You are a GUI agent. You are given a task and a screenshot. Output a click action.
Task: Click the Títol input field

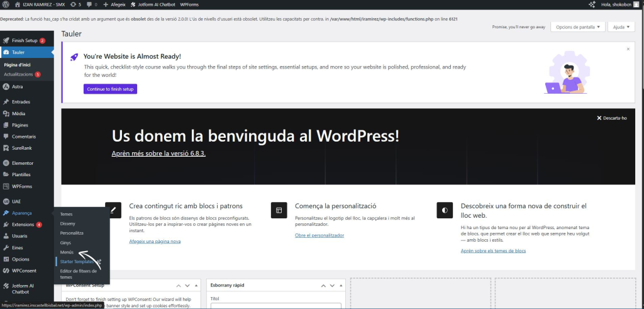(275, 306)
